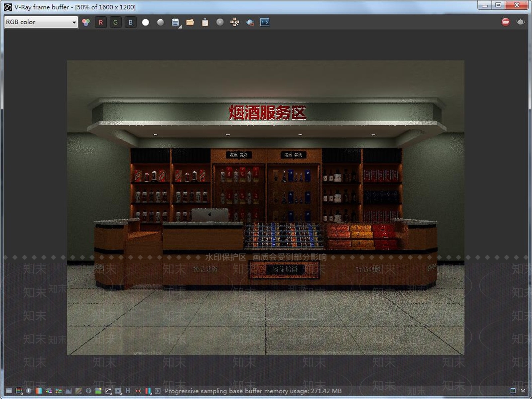Switch to alpha channel white circle
This screenshot has height=399, width=532.
click(x=145, y=22)
